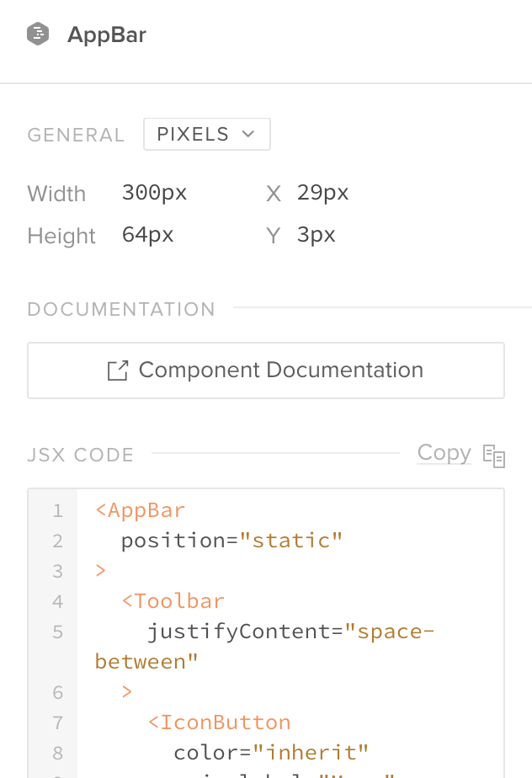
Task: Click the chevron arrow in the PIXELS selector
Action: point(248,135)
